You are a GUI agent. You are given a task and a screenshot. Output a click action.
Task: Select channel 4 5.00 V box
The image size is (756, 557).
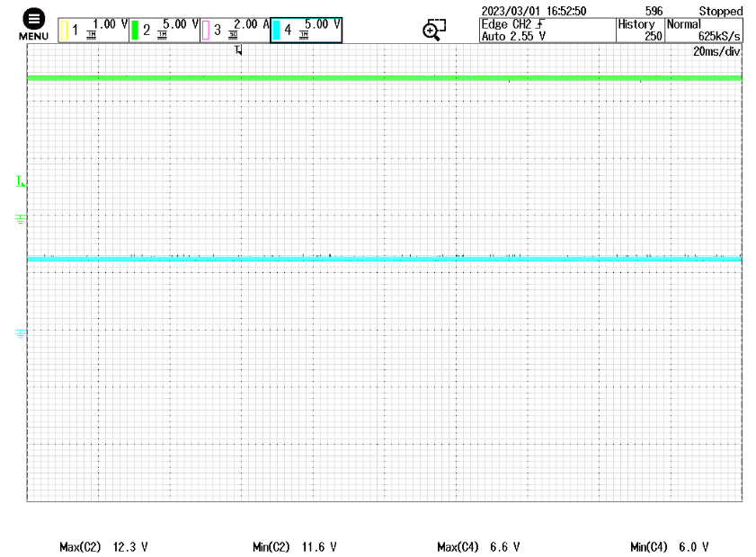pos(307,30)
